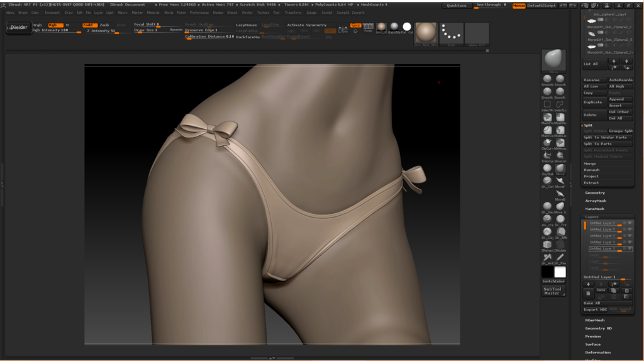Select the SelectRect brush icon

547,105
